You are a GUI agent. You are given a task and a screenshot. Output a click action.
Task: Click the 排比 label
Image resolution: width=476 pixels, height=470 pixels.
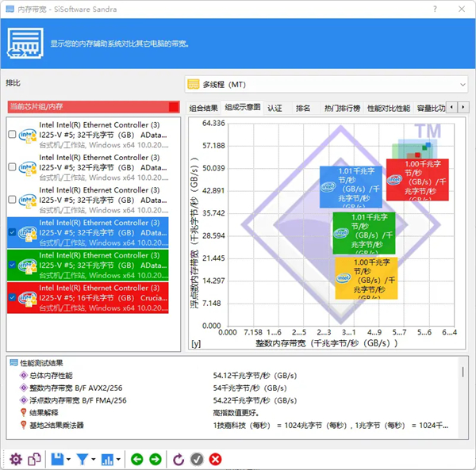(x=13, y=82)
